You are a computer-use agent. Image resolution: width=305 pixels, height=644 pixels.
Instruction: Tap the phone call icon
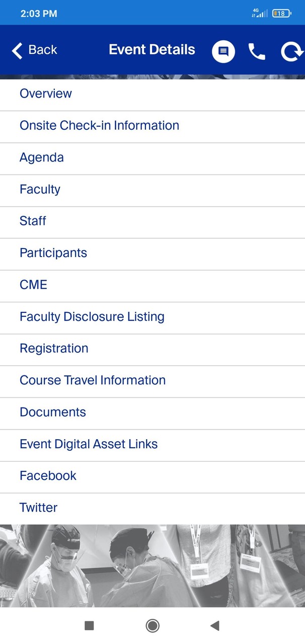257,51
